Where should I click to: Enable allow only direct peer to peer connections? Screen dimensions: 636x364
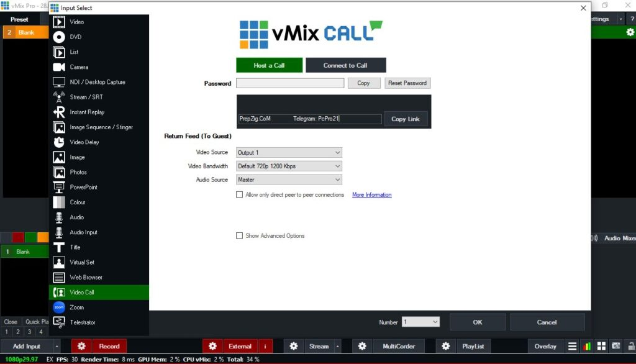239,195
